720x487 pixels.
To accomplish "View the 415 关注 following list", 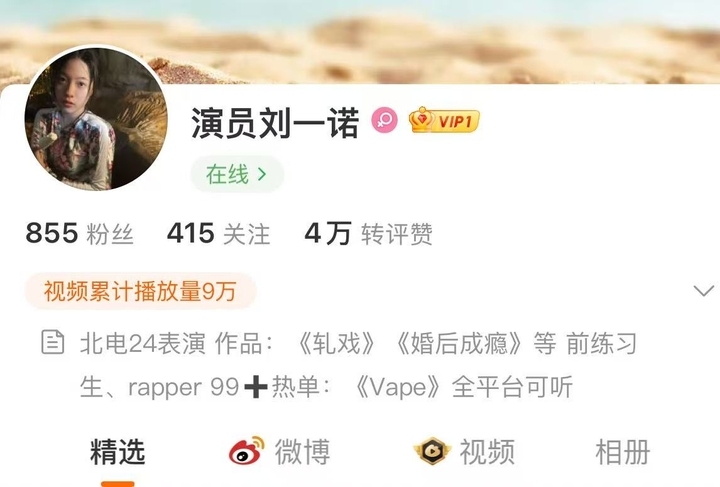I will (218, 234).
